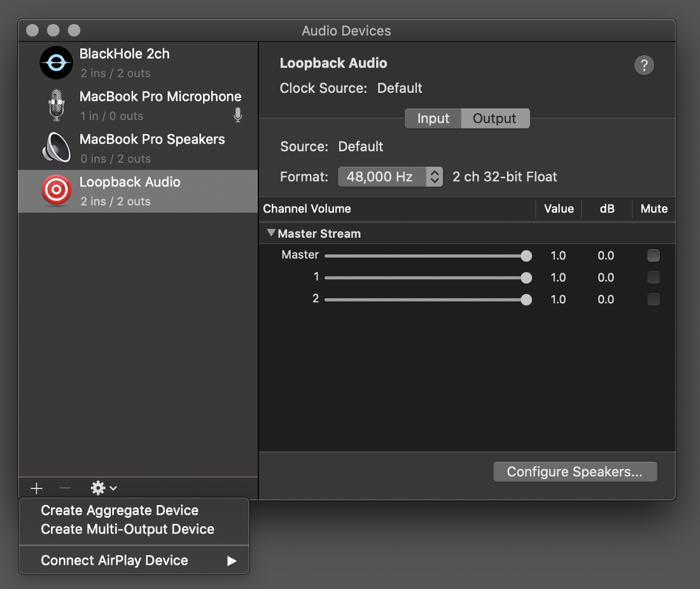
Task: Select MacBook Pro Microphone device
Action: [x=138, y=106]
